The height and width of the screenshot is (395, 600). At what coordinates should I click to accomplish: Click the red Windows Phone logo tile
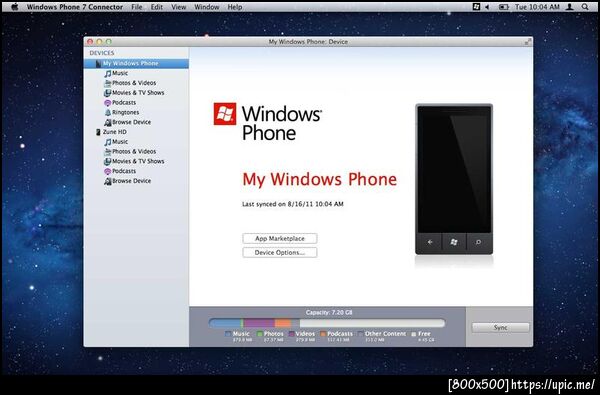click(225, 114)
